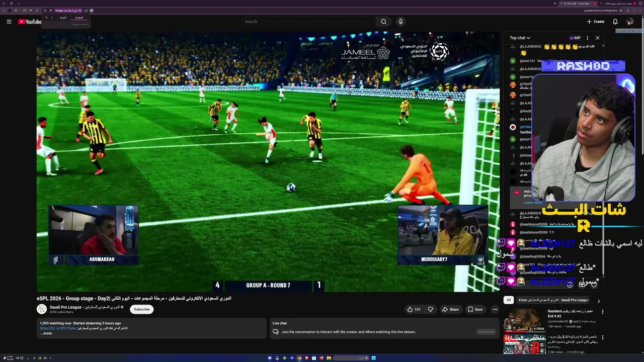The height and width of the screenshot is (362, 644).
Task: Go to the YouTube home logo
Action: pos(30,22)
